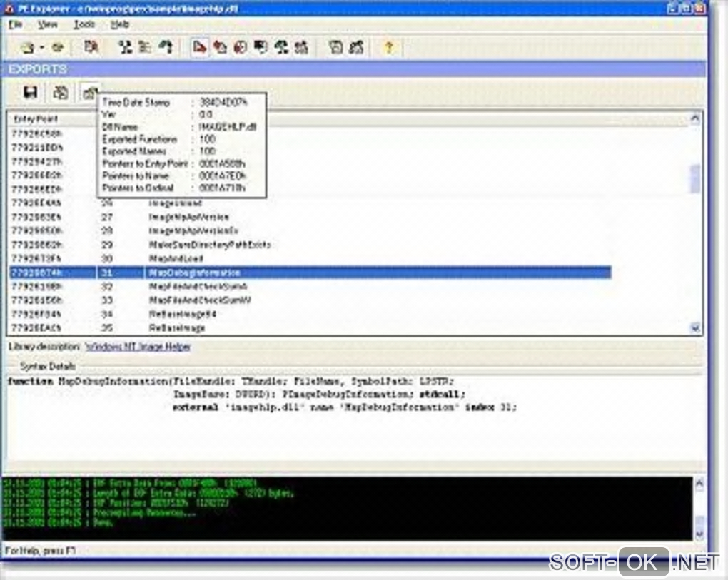Image resolution: width=728 pixels, height=580 pixels.
Task: Open the round red Resources viewer icon
Action: tap(241, 47)
